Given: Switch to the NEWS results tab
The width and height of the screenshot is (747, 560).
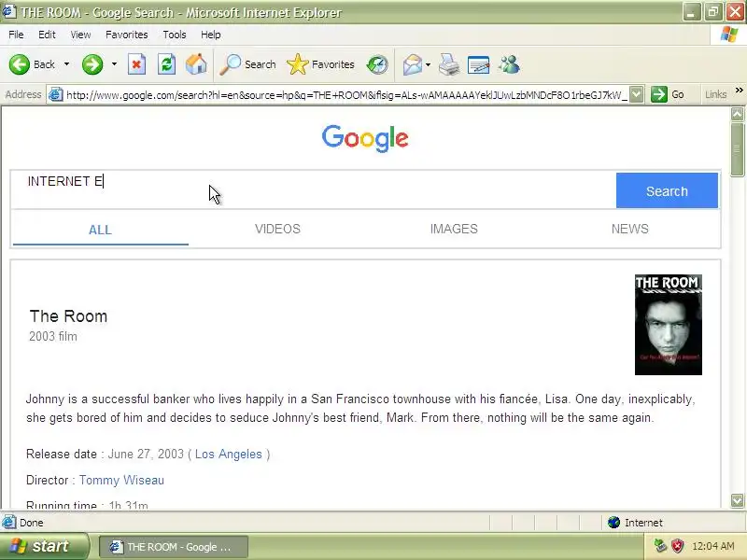Looking at the screenshot, I should coord(629,229).
